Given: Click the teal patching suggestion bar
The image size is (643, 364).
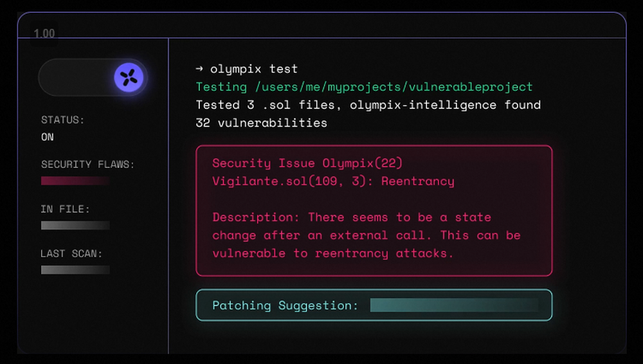Looking at the screenshot, I should tap(454, 305).
